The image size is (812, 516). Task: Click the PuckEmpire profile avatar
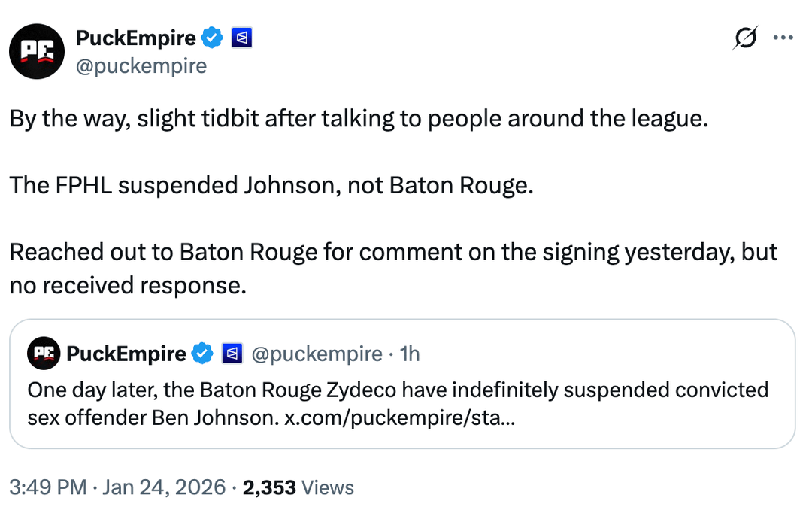[x=37, y=51]
